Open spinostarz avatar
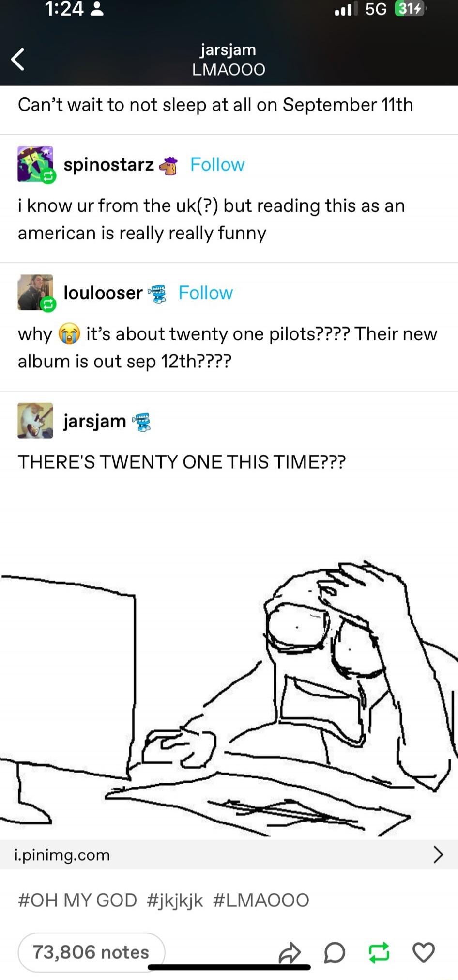The image size is (458, 980). point(35,164)
